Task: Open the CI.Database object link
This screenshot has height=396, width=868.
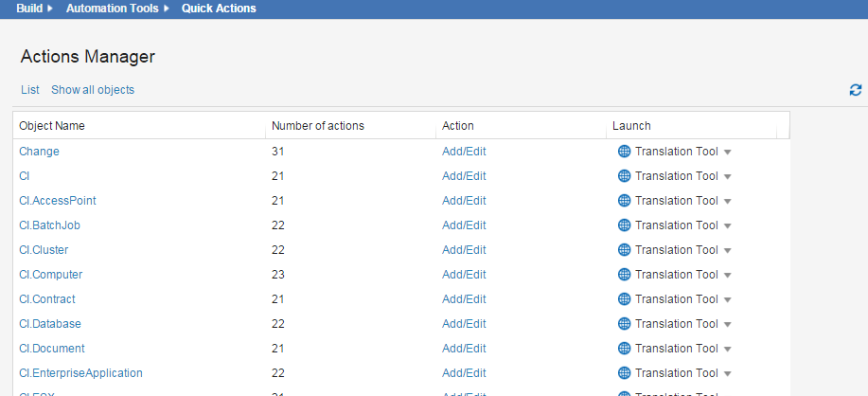Action: tap(50, 324)
